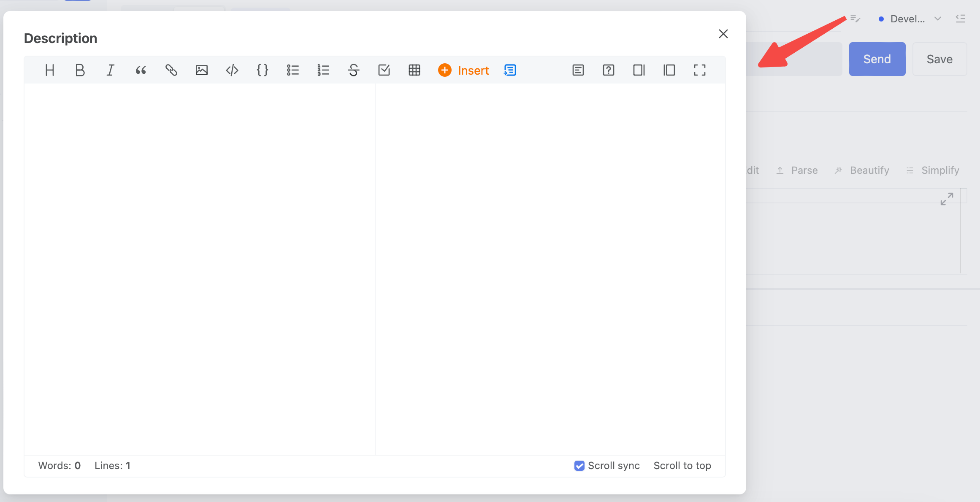980x502 pixels.
Task: Click the edit description icon near the environment
Action: (x=855, y=19)
